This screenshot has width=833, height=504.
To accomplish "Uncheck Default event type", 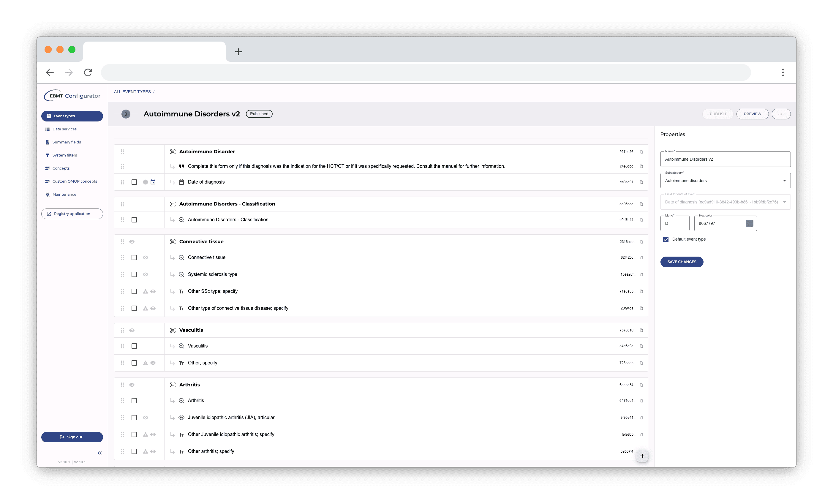I will click(x=666, y=239).
